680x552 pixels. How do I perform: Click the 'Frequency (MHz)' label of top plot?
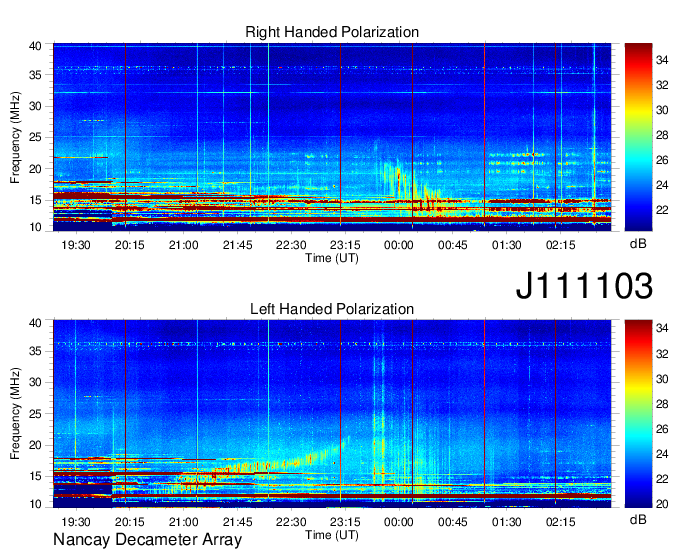15,137
